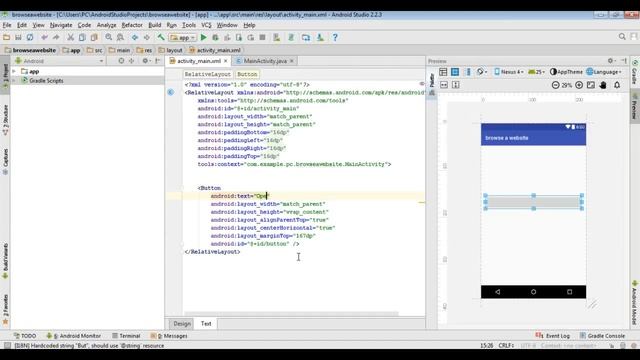Switch to the Design editor tab
Viewport: 640px width, 360px height.
pyautogui.click(x=182, y=324)
